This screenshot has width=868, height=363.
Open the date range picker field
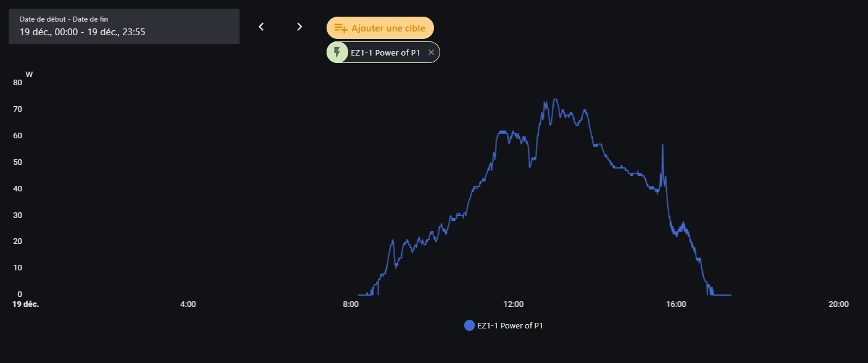123,27
